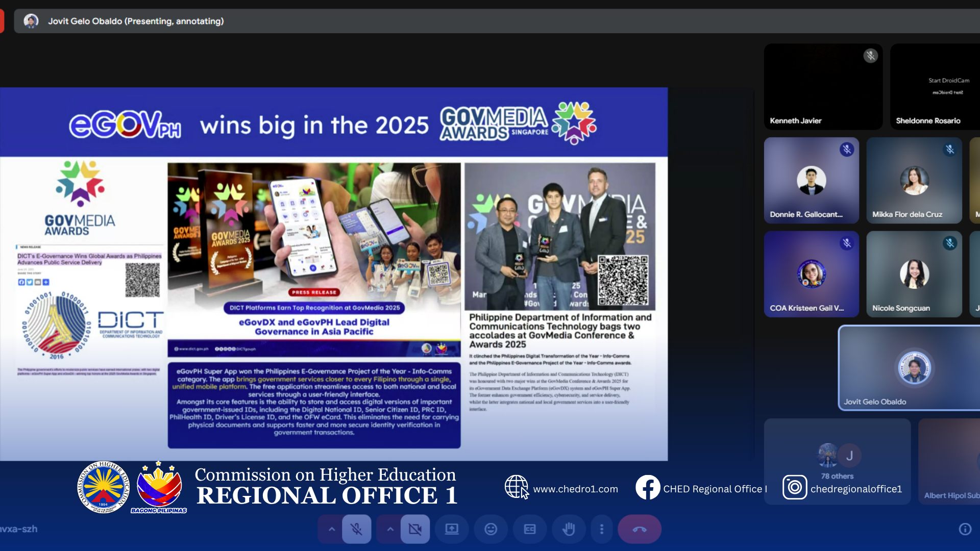Select Kenneth Javier's video tile
This screenshot has height=551, width=980.
point(823,86)
